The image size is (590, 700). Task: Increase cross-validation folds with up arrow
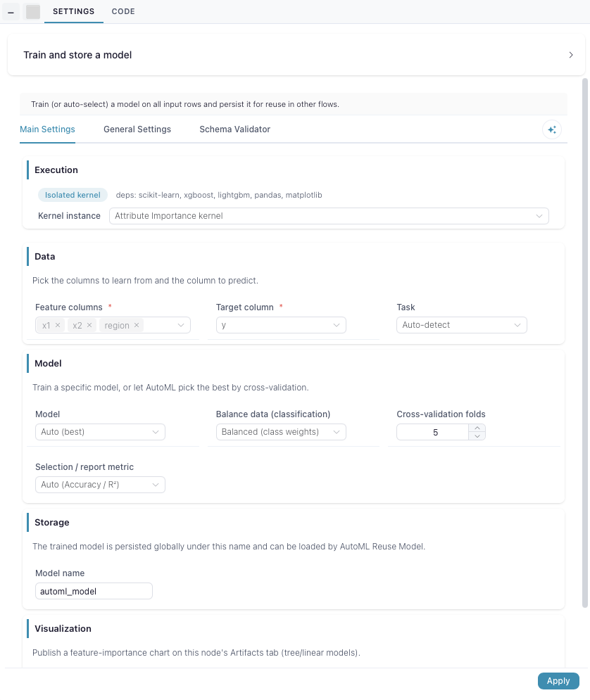coord(477,428)
